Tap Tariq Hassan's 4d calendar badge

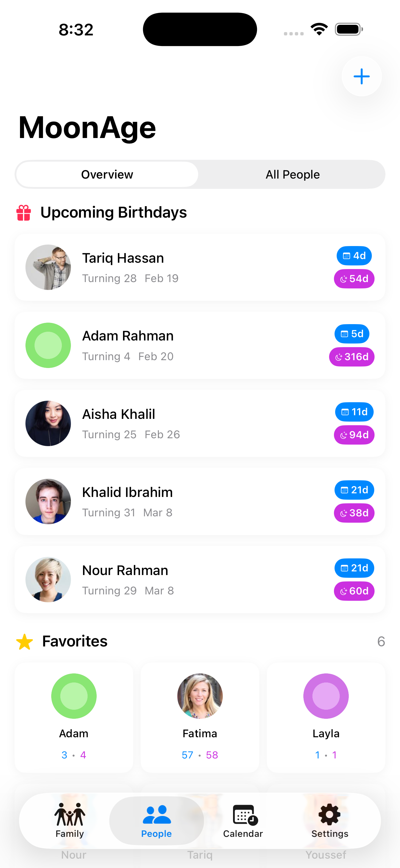[x=354, y=256]
